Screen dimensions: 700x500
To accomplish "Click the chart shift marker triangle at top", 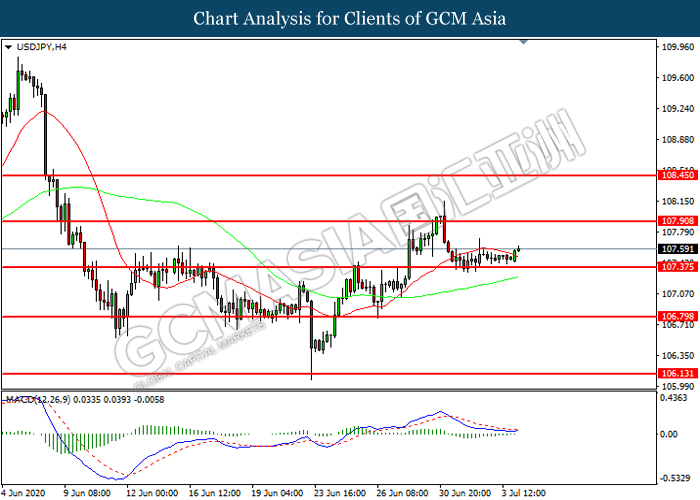I will (524, 42).
